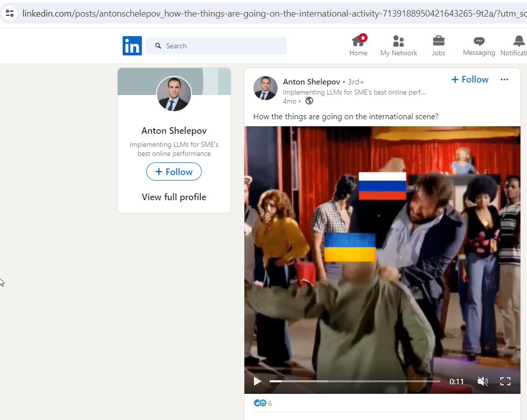Click the video time remaining 0:11

457,381
